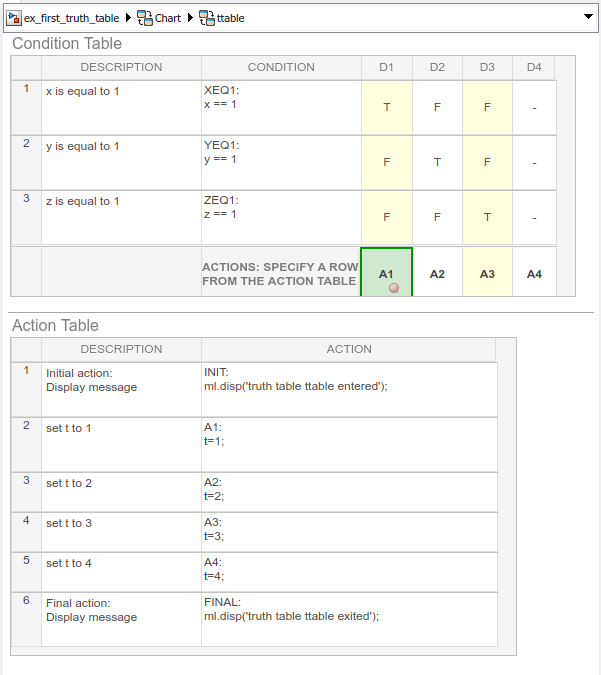Select the A2 action cell for D2
The height and width of the screenshot is (675, 601).
tap(437, 274)
